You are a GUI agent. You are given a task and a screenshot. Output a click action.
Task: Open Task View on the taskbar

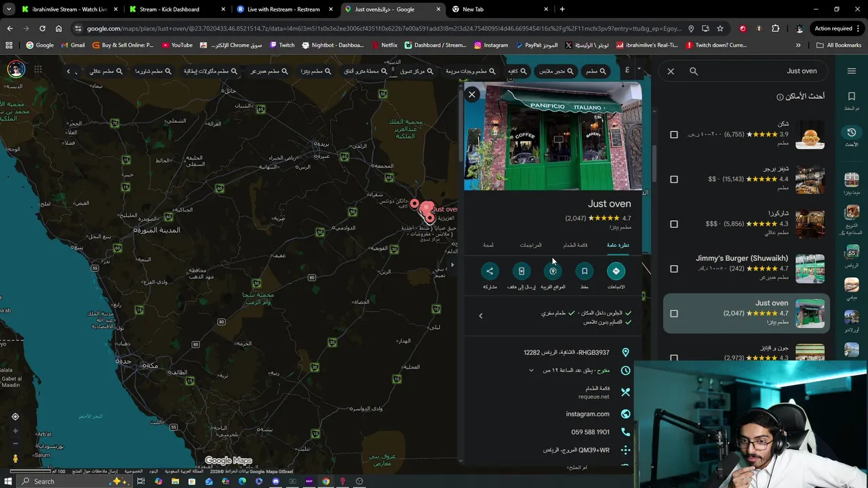[141, 481]
